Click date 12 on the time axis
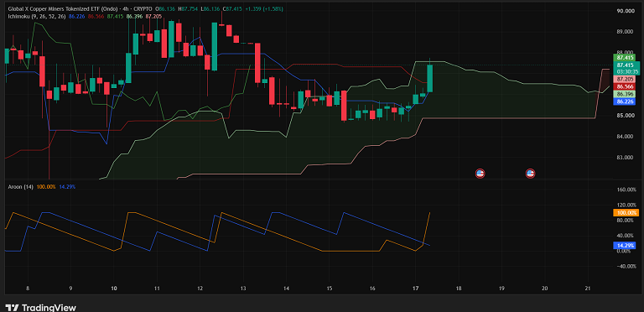Viewport: 644px width, 312px height. (200, 288)
